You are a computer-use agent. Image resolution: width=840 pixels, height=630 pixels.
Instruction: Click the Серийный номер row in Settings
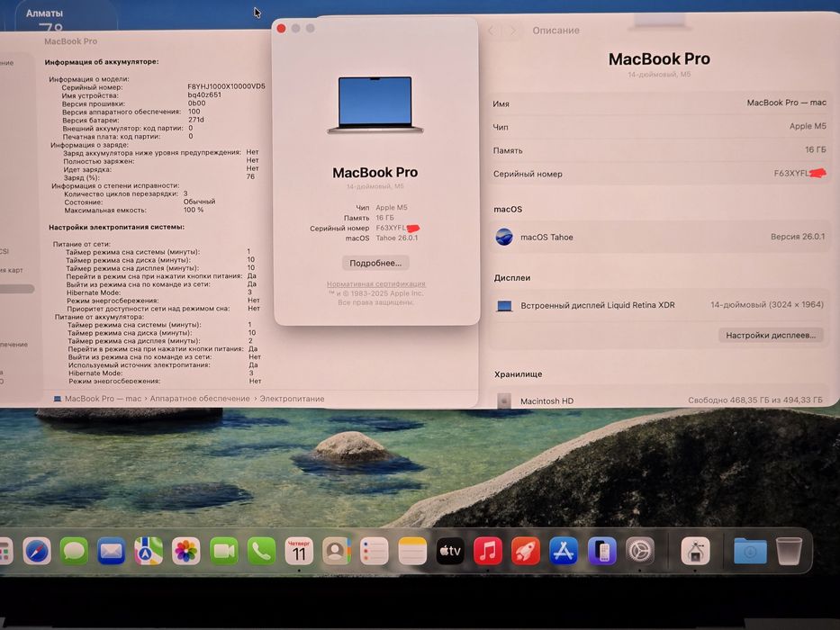click(x=659, y=174)
